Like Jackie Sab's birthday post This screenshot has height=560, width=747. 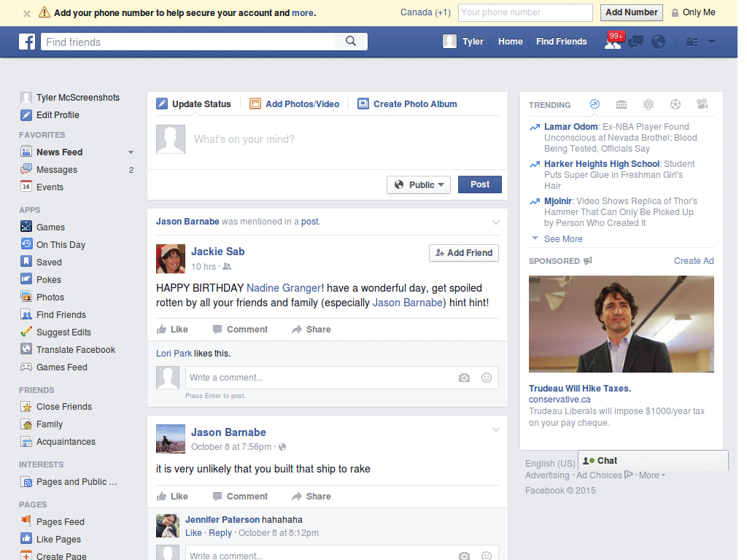(172, 329)
